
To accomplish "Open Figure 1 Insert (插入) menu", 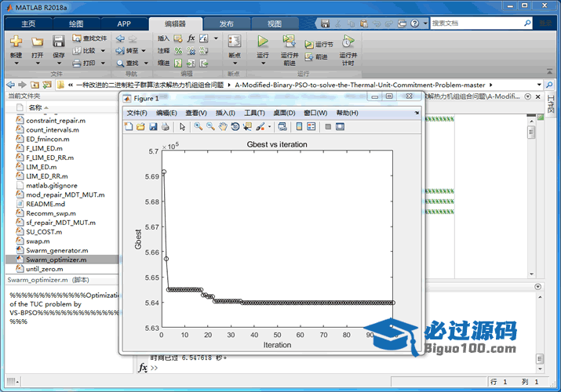I will (225, 113).
